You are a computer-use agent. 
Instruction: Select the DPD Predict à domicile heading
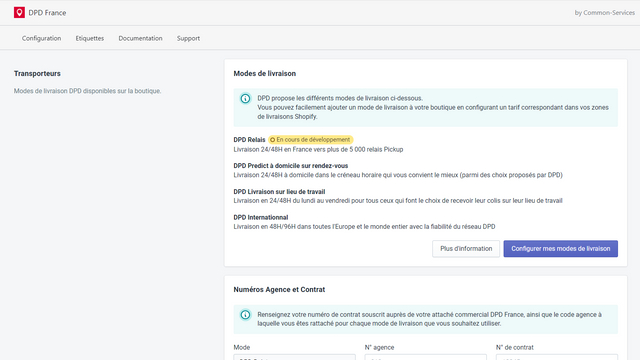[x=291, y=166]
